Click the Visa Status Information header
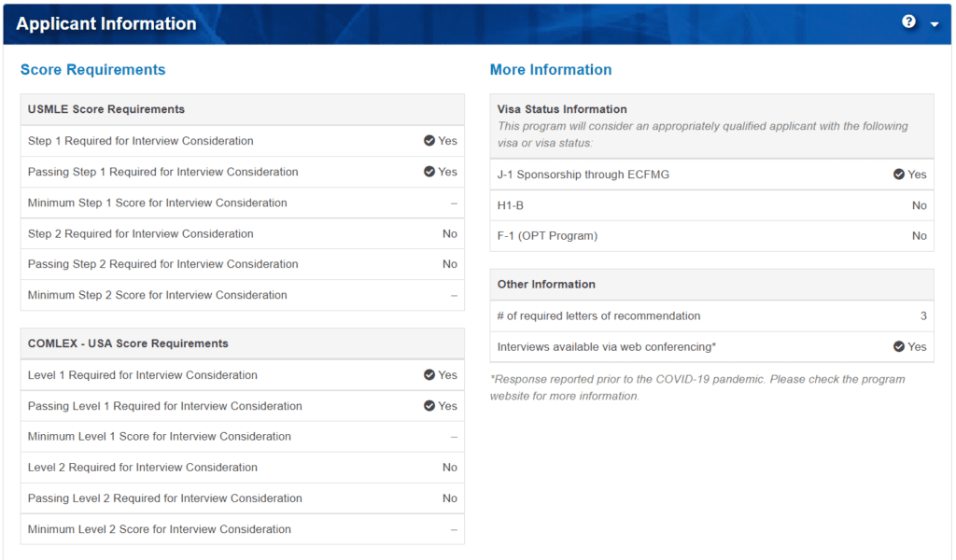 (562, 109)
